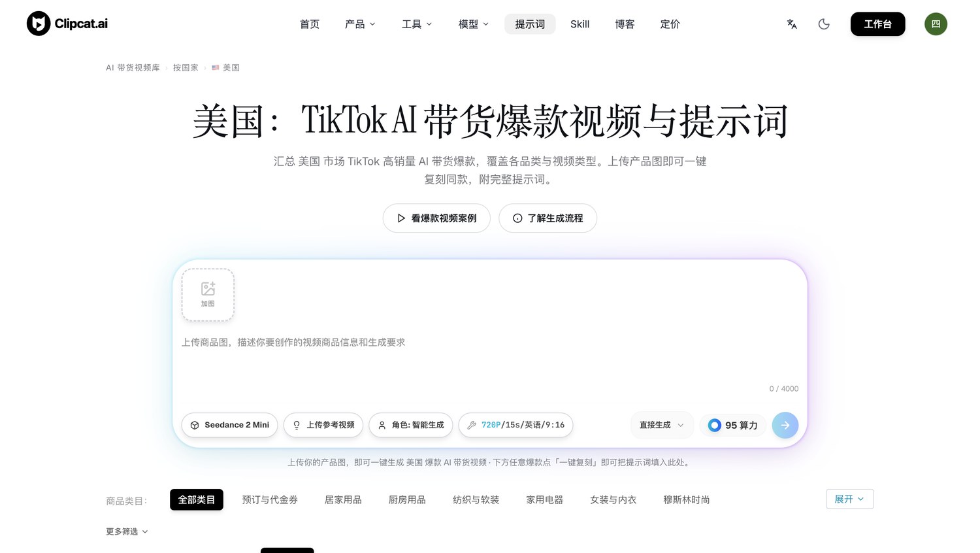
Task: Click 美国 breadcrumb with flag
Action: [x=226, y=68]
